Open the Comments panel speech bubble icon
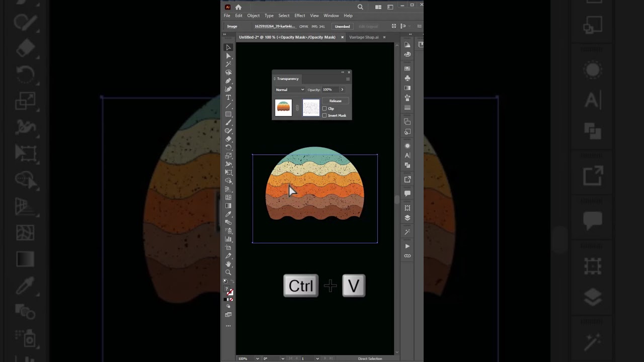 point(408,194)
